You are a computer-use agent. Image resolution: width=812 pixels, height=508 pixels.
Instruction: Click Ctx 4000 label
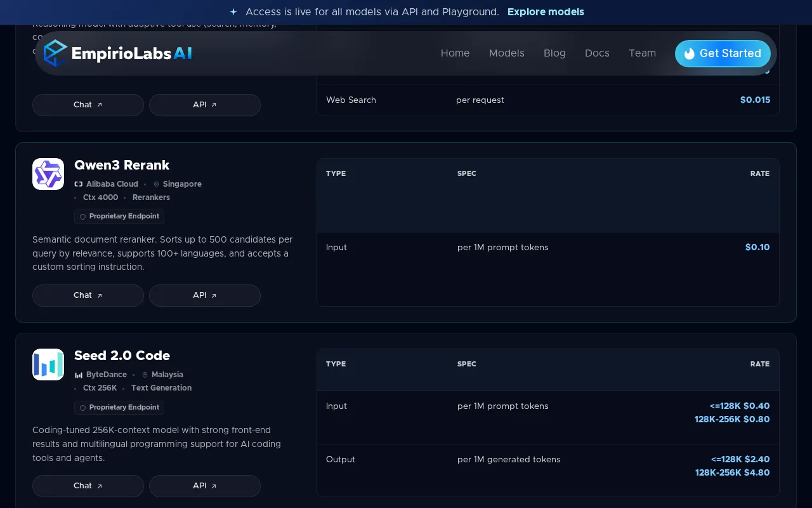[100, 197]
